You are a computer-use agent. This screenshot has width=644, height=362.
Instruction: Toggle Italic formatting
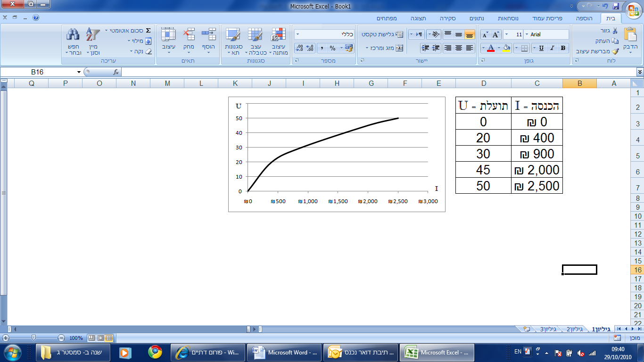[x=552, y=48]
